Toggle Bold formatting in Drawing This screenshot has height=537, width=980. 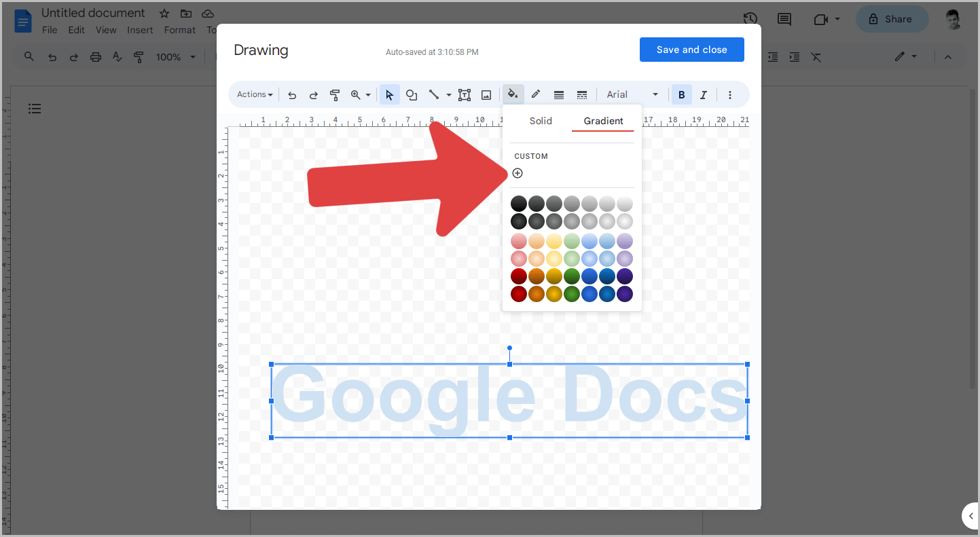pos(682,95)
